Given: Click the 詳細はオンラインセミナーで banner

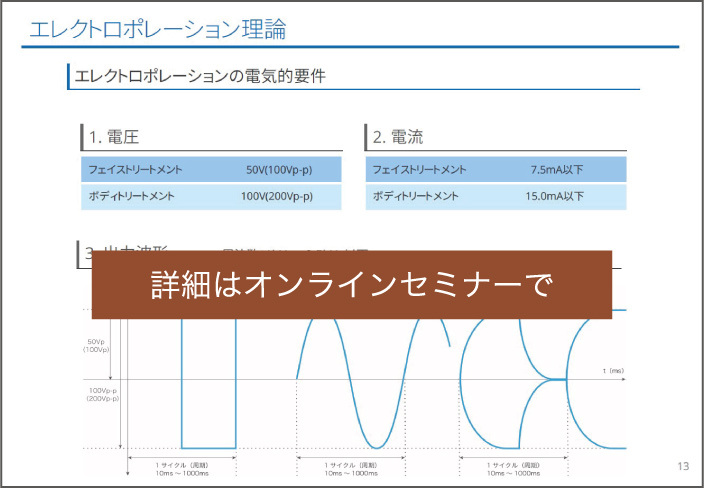Looking at the screenshot, I should coord(351,285).
